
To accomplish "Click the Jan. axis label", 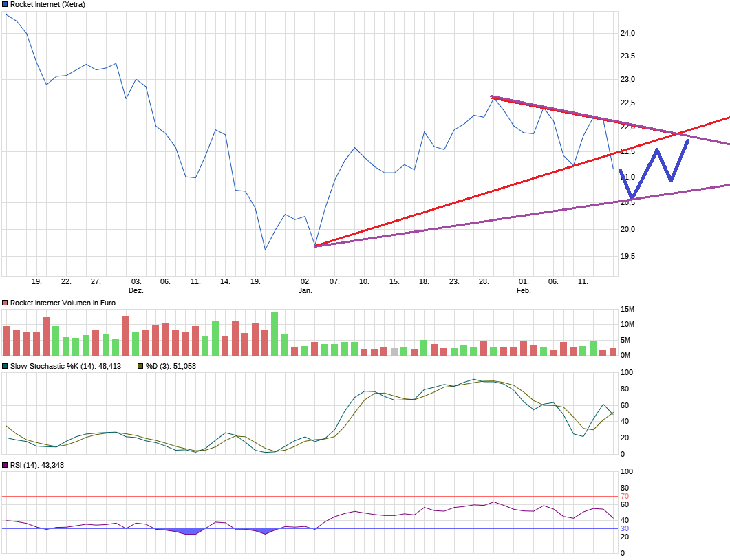I will [305, 290].
